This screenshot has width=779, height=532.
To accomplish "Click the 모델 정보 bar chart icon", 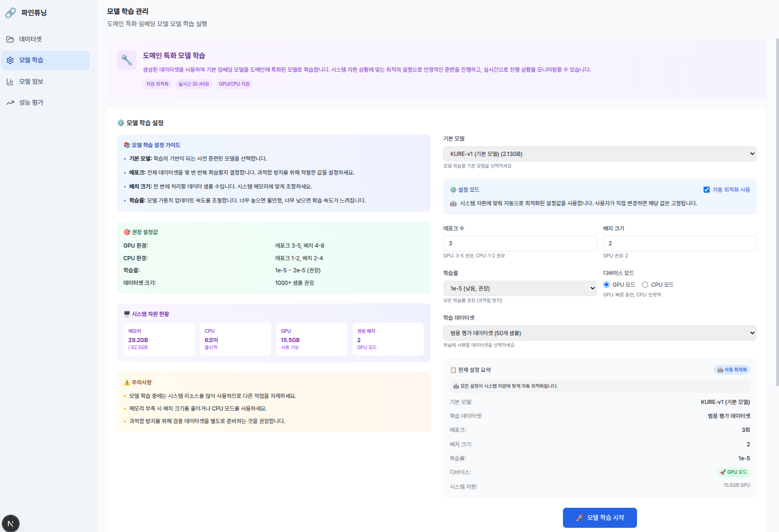I will (x=10, y=81).
